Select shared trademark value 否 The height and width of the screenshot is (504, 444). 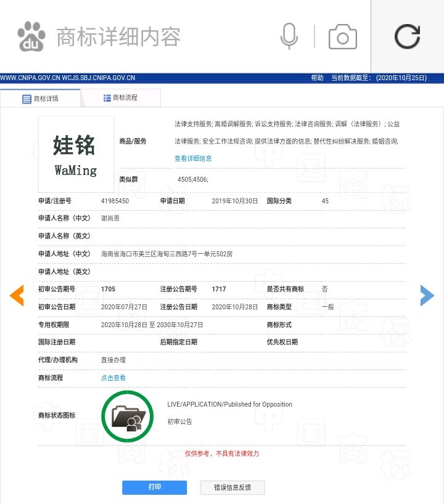(x=324, y=289)
